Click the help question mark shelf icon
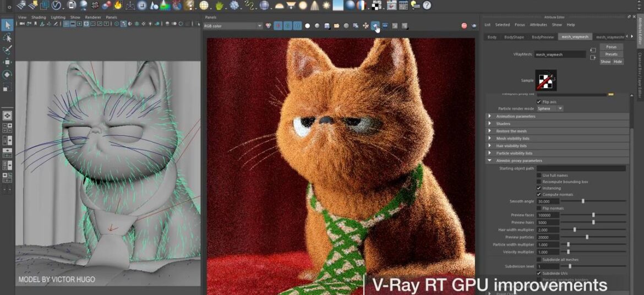 (x=427, y=5)
